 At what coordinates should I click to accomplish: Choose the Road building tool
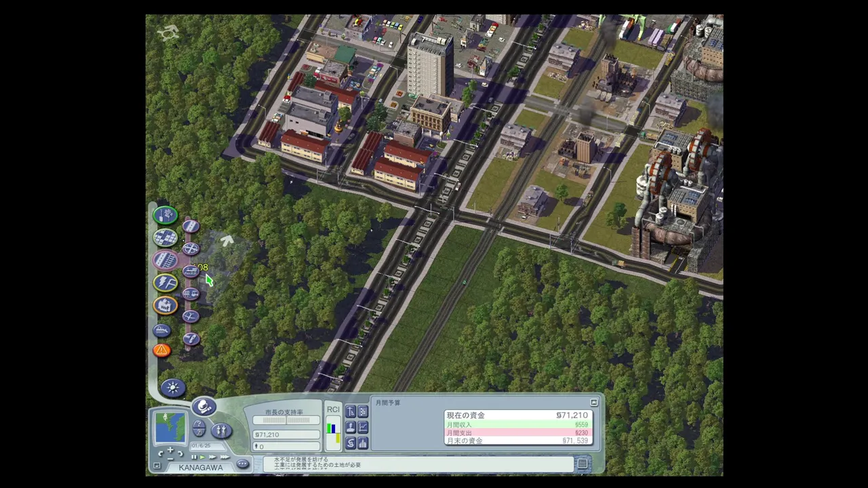pos(191,226)
